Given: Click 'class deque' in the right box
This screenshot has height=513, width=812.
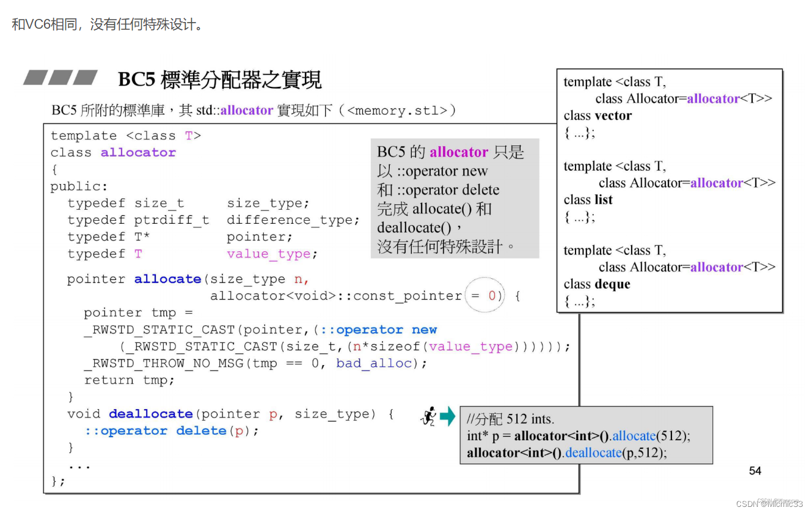Looking at the screenshot, I should tap(596, 284).
